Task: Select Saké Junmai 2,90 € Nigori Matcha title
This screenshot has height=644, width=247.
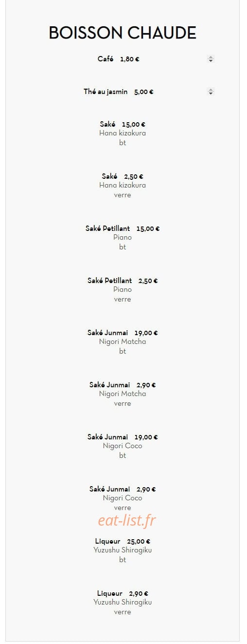Action: [123, 385]
